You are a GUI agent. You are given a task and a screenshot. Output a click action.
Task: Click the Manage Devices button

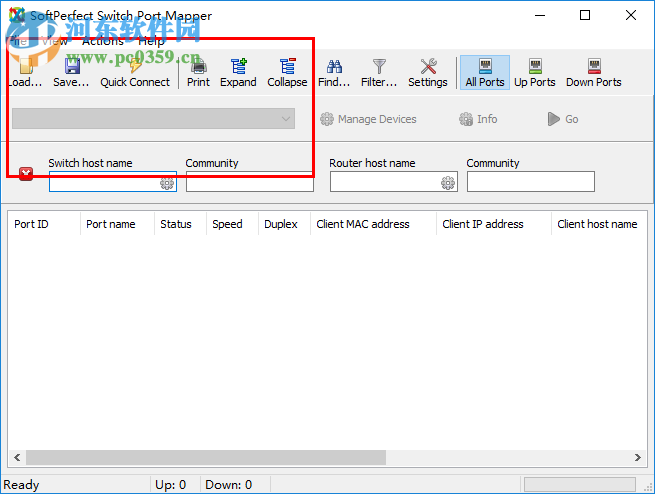click(368, 119)
